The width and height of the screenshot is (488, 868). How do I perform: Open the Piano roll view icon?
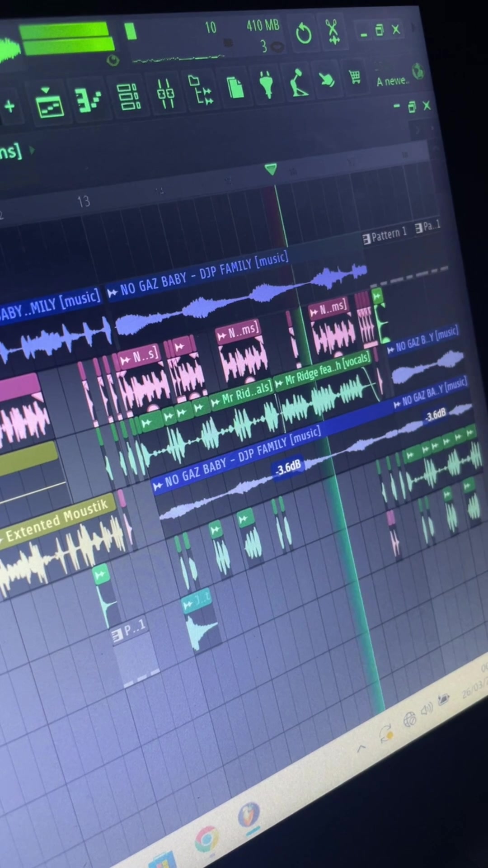coord(88,100)
